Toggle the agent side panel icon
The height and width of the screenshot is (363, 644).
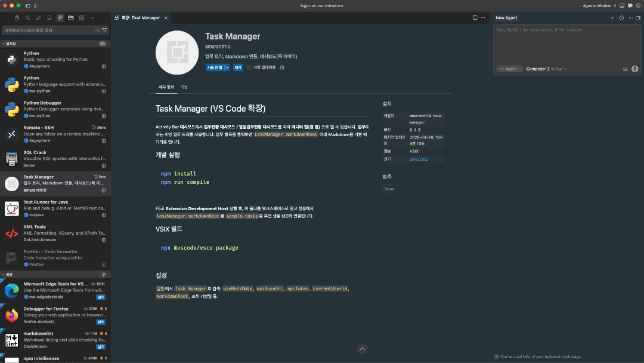pos(638,18)
